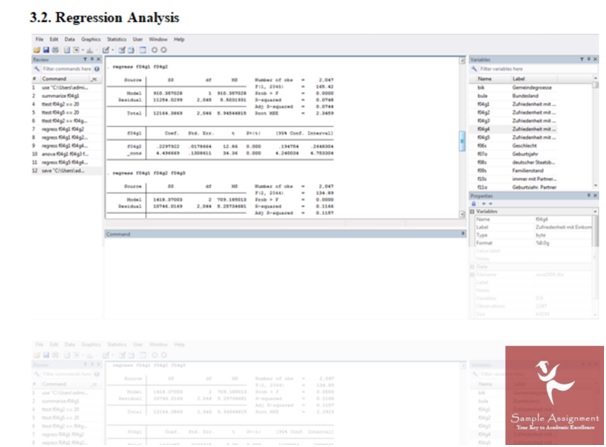Viewport: 606px width, 447px height.
Task: Click the Print toolbar icon
Action: tap(55, 50)
